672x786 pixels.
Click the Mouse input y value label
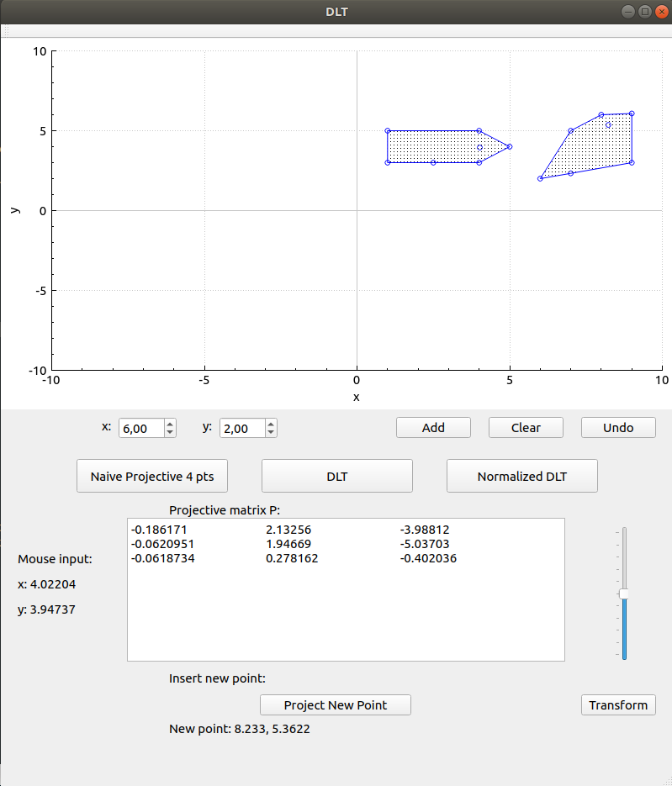pyautogui.click(x=46, y=610)
